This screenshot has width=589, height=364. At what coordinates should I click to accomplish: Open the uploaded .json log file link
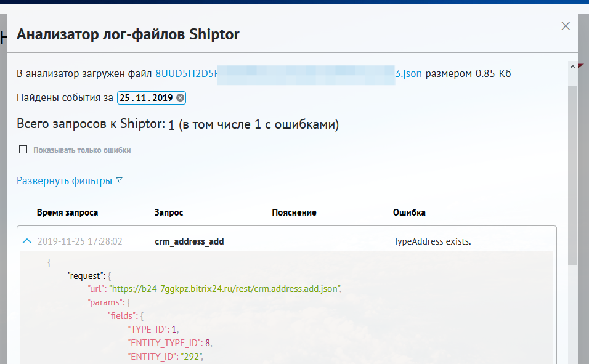click(x=288, y=73)
